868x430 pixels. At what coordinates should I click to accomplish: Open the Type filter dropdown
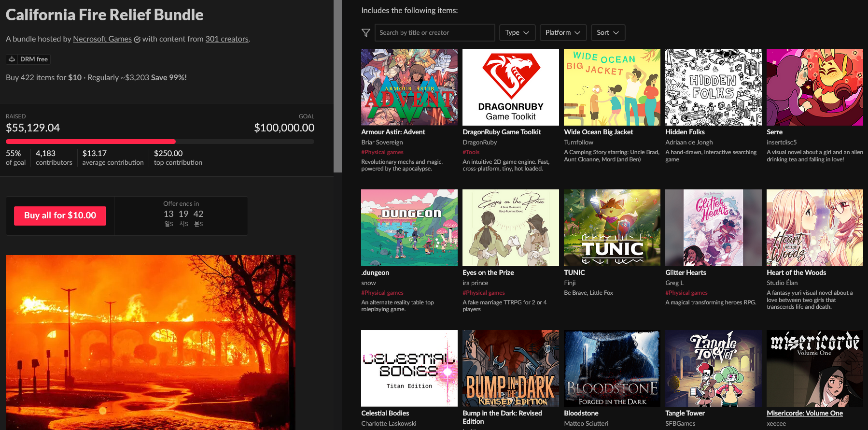point(517,33)
